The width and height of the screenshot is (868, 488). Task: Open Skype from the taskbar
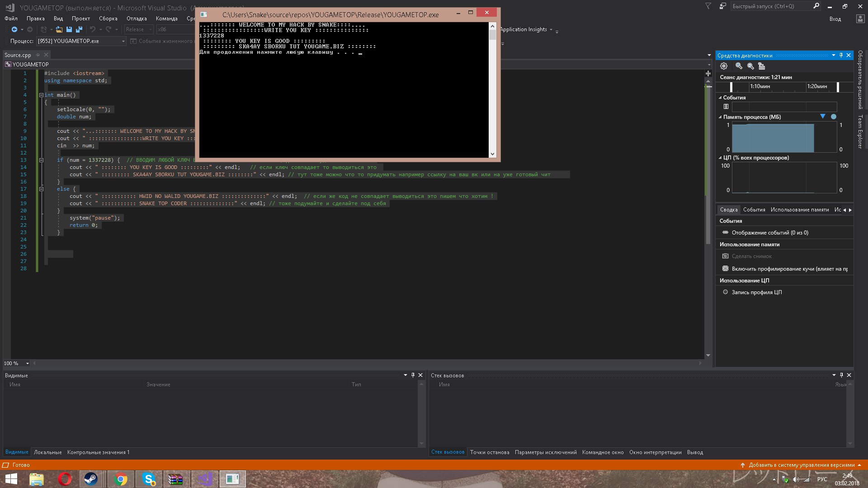coord(148,479)
